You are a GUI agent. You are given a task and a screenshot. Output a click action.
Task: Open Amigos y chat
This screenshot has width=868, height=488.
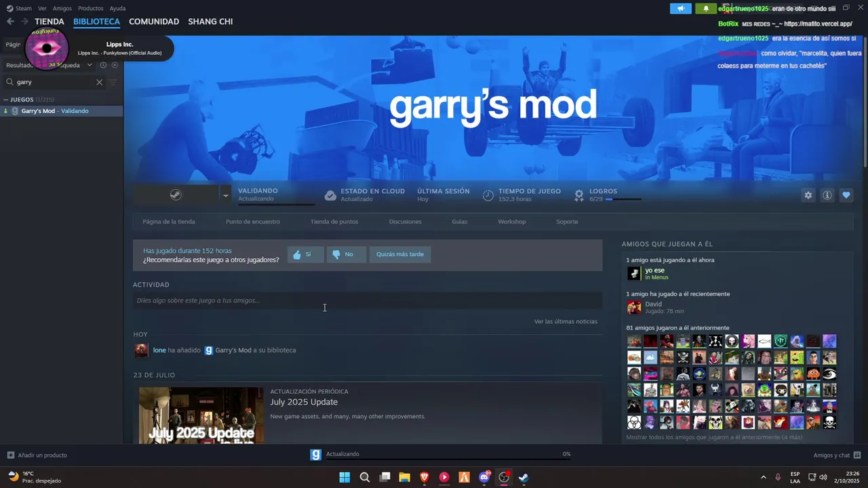(837, 455)
